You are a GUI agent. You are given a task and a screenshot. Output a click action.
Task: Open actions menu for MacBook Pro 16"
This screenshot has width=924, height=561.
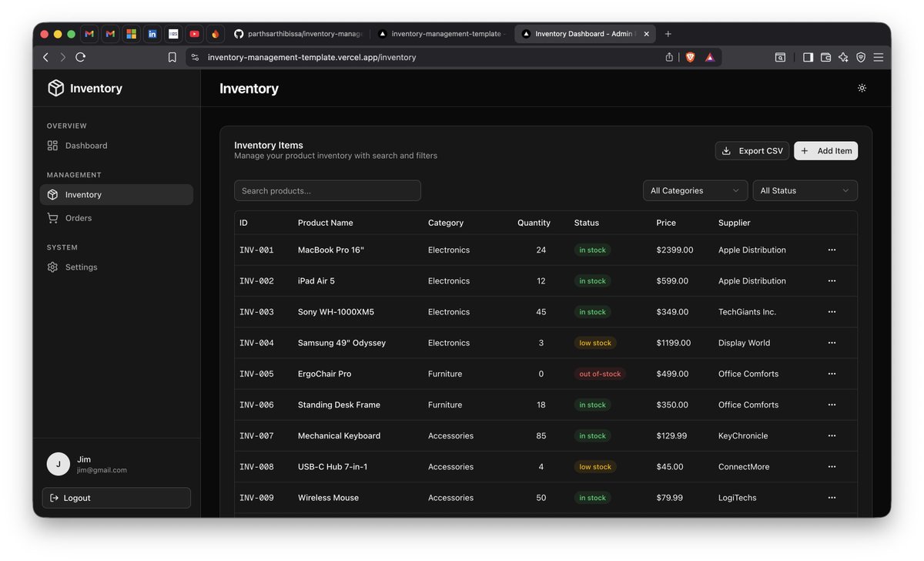832,250
